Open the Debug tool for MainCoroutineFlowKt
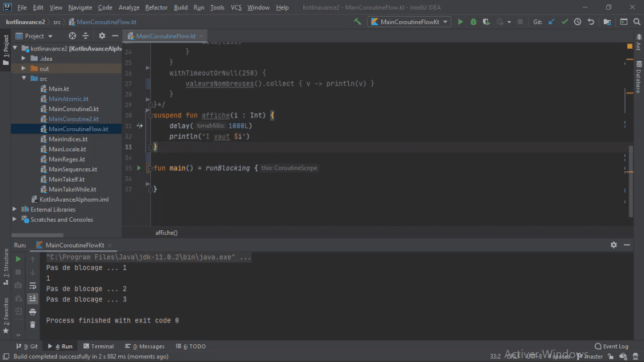644x362 pixels. coord(473,21)
